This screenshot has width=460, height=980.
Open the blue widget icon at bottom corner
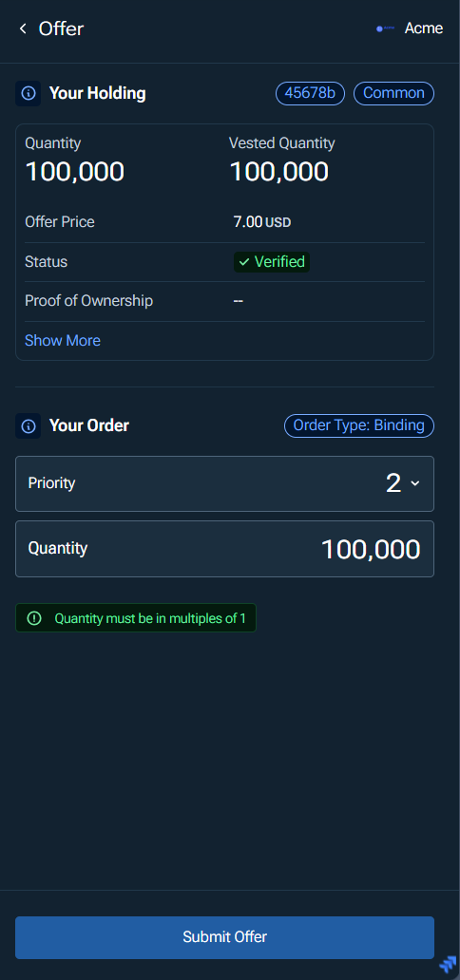coord(448,964)
